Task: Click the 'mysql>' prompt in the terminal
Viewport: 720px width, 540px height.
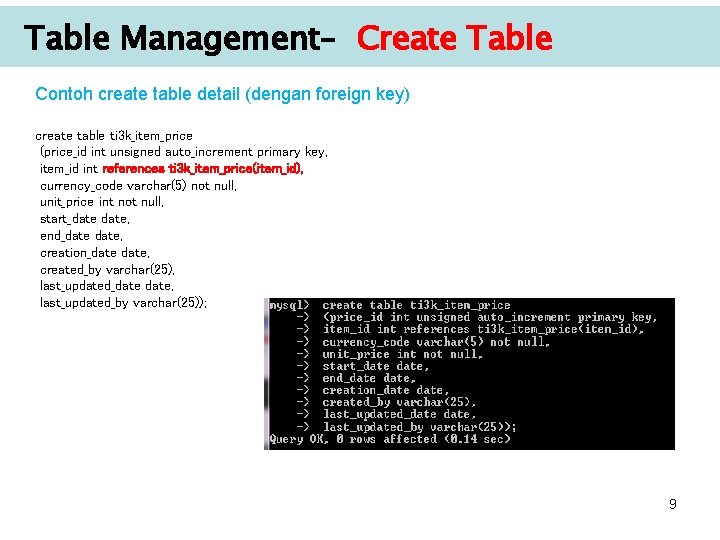Action: point(290,306)
